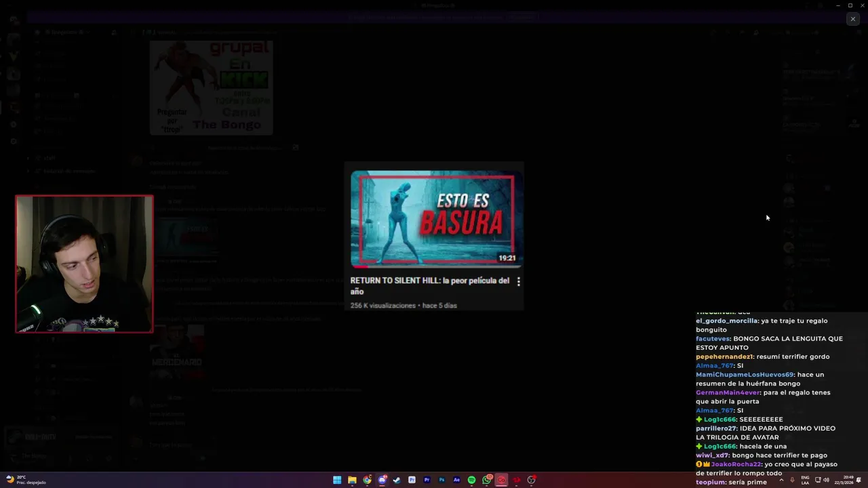The height and width of the screenshot is (488, 868).
Task: Click the MamiChupameLosHuevos69 username in chat
Action: 745,374
